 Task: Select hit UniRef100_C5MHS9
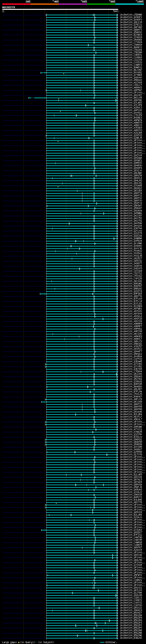131,45
